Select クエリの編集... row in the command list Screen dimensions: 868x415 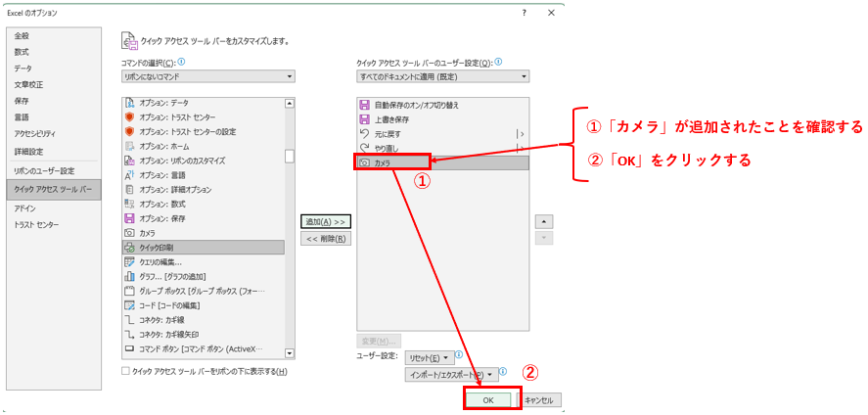point(204,261)
